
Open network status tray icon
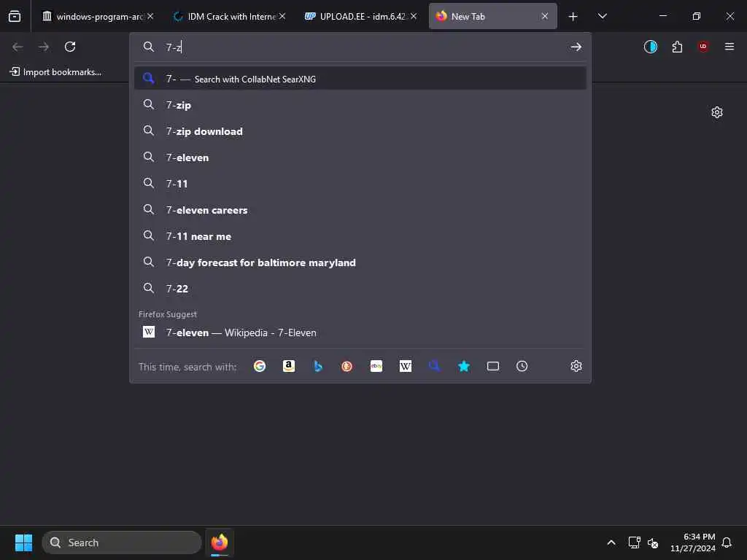click(634, 542)
